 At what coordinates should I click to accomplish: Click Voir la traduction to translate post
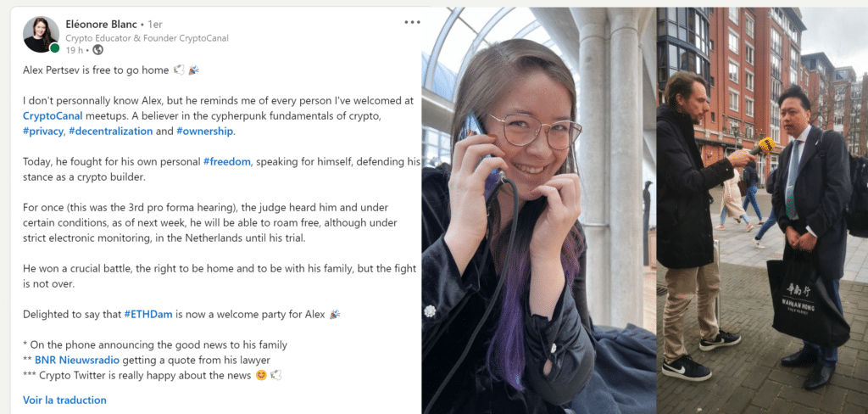[64, 400]
